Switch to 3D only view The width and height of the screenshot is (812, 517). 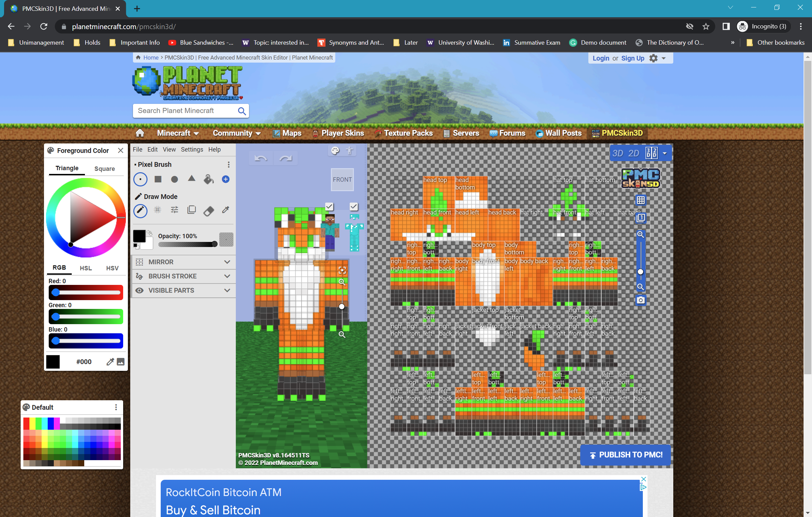tap(618, 153)
